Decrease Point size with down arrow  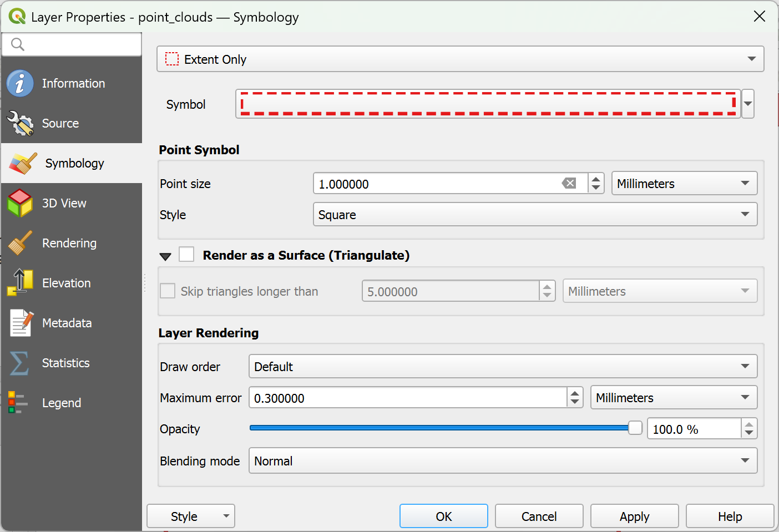tap(596, 188)
